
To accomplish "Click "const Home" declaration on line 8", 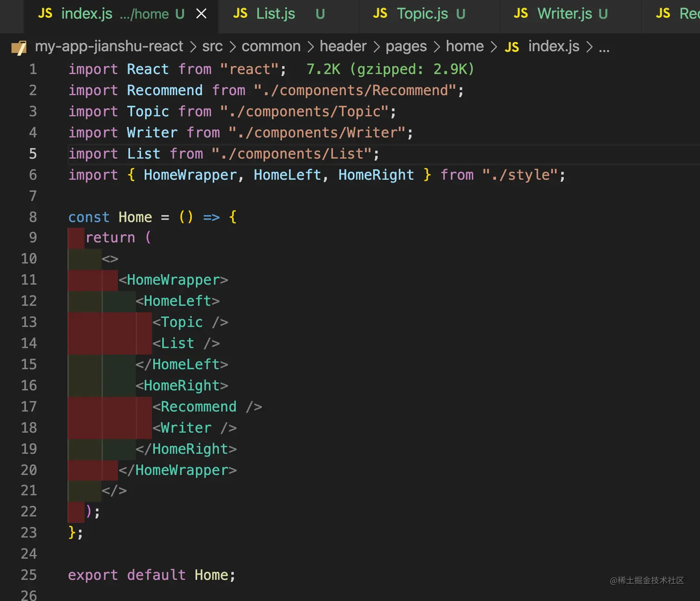I will 110,217.
